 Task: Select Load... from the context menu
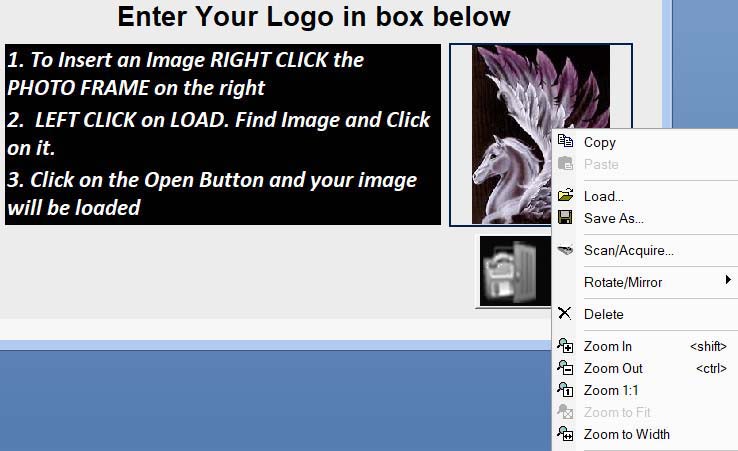(x=603, y=196)
